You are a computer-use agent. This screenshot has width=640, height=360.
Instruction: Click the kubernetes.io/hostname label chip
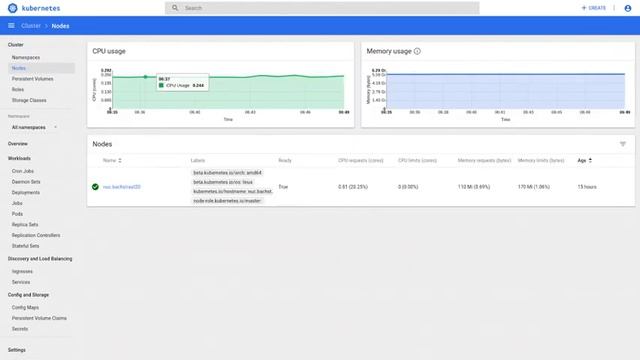232,191
